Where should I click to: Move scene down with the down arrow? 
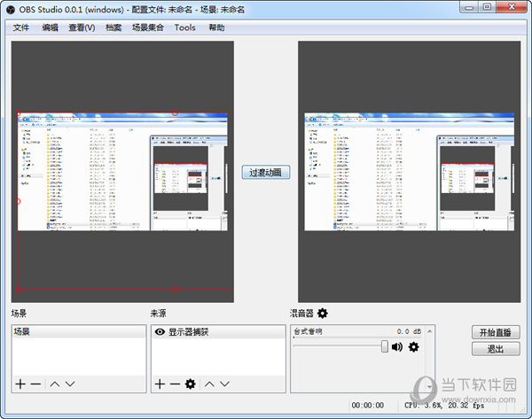tap(70, 384)
